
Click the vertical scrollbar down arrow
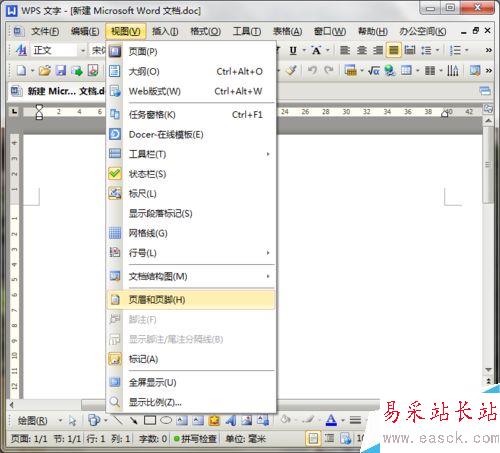click(x=489, y=370)
